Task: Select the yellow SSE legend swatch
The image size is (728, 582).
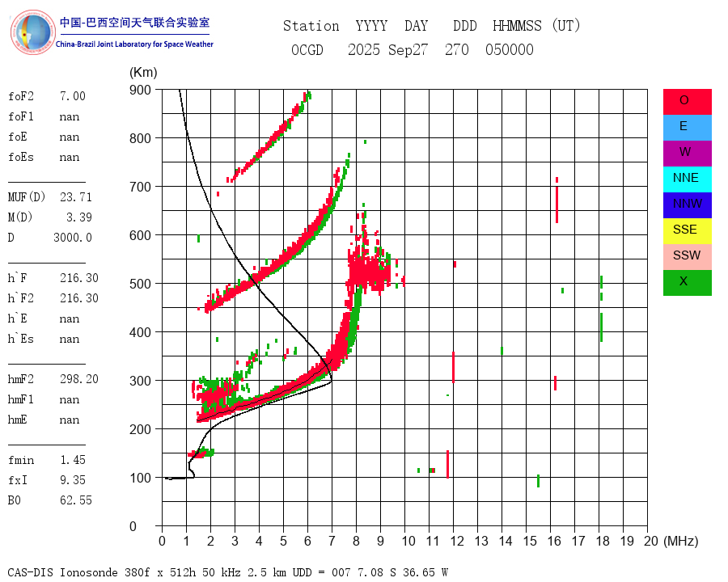Action: coord(687,230)
